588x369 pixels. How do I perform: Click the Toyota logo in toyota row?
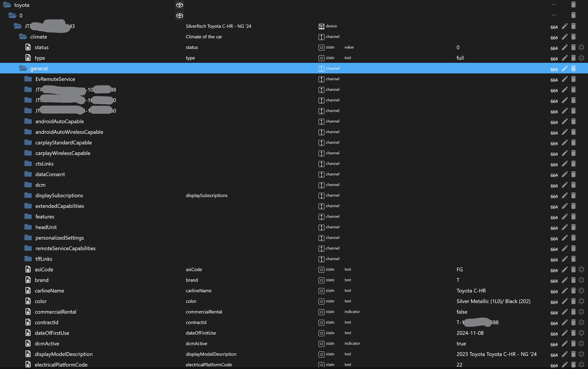click(x=179, y=5)
